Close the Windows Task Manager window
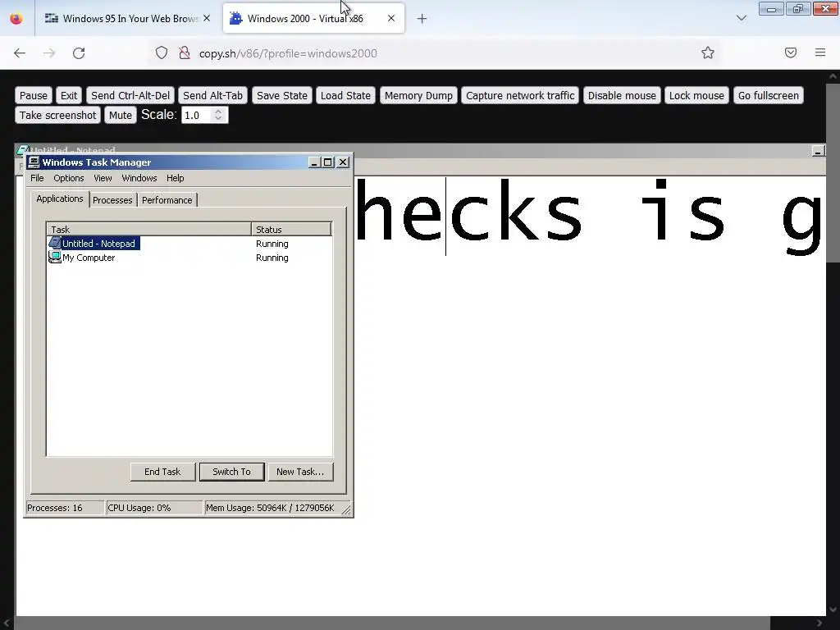 tap(343, 162)
